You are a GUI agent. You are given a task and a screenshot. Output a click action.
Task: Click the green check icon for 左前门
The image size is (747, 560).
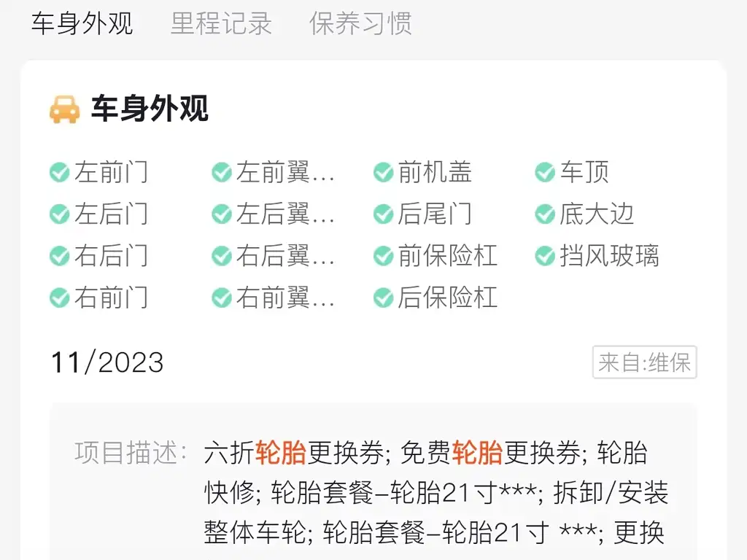coord(60,172)
